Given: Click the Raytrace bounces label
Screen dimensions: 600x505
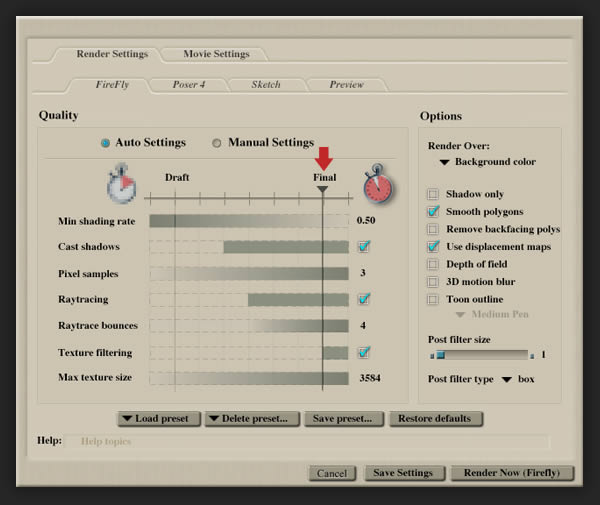Looking at the screenshot, I should coord(98,326).
